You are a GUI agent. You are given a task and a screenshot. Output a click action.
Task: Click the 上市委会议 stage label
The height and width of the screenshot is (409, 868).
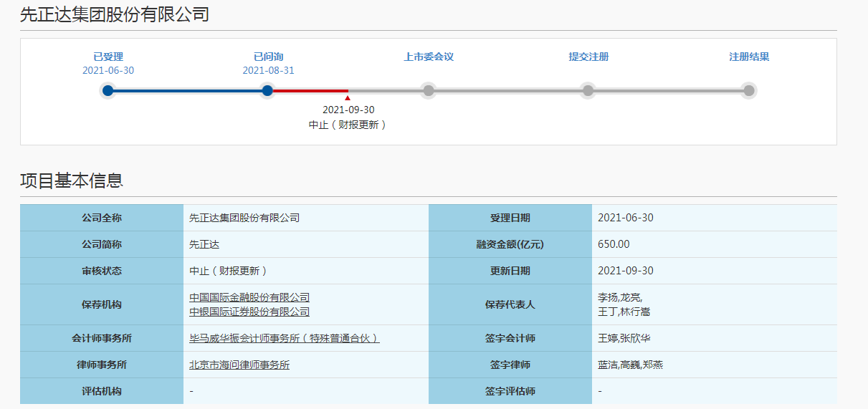[429, 57]
